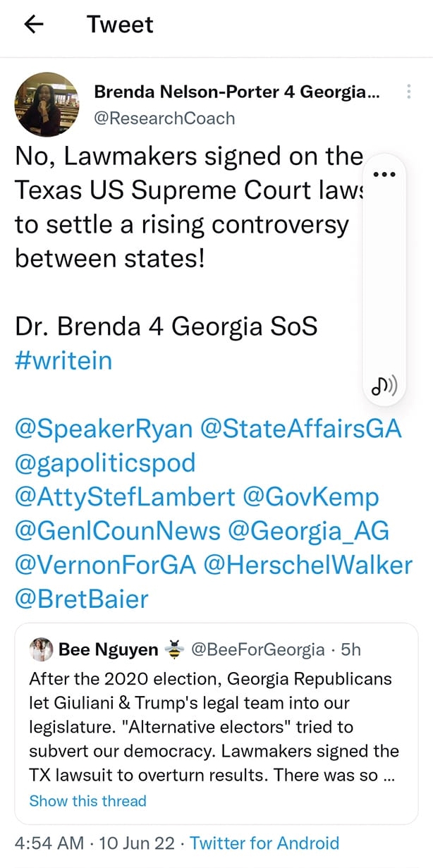Viewport: 433px width, 868px height.
Task: Tap the @ResearchCoach handle
Action: (x=164, y=118)
